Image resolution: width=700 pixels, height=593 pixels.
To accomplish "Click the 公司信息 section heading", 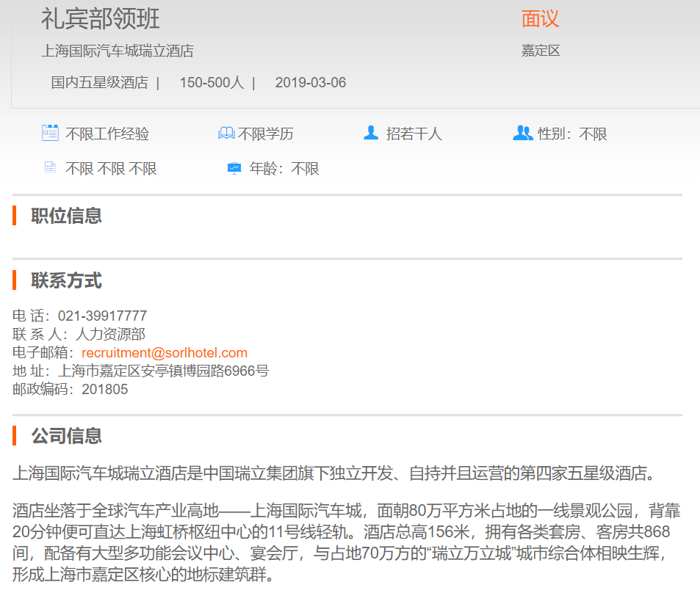I will click(66, 436).
